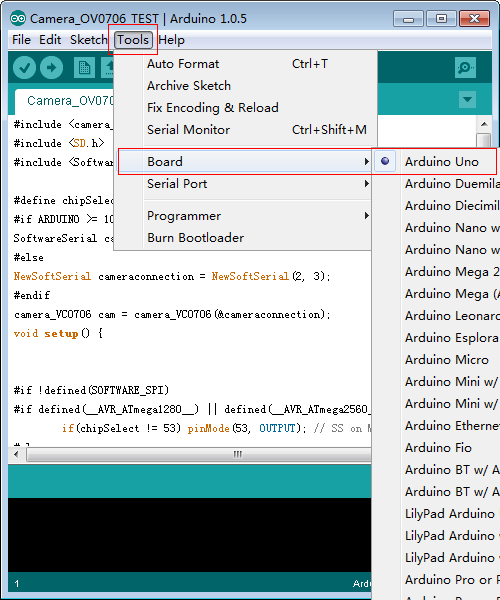The height and width of the screenshot is (600, 500).
Task: Click the NewSoftSerial cameraconnection line
Action: tap(172, 276)
